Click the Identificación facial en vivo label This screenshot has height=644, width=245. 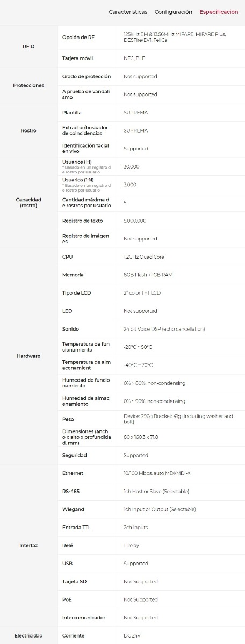click(x=86, y=149)
